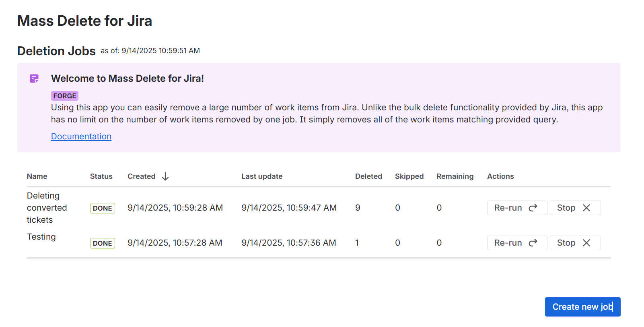The image size is (644, 327).
Task: Click the FORGE badge
Action: [65, 96]
